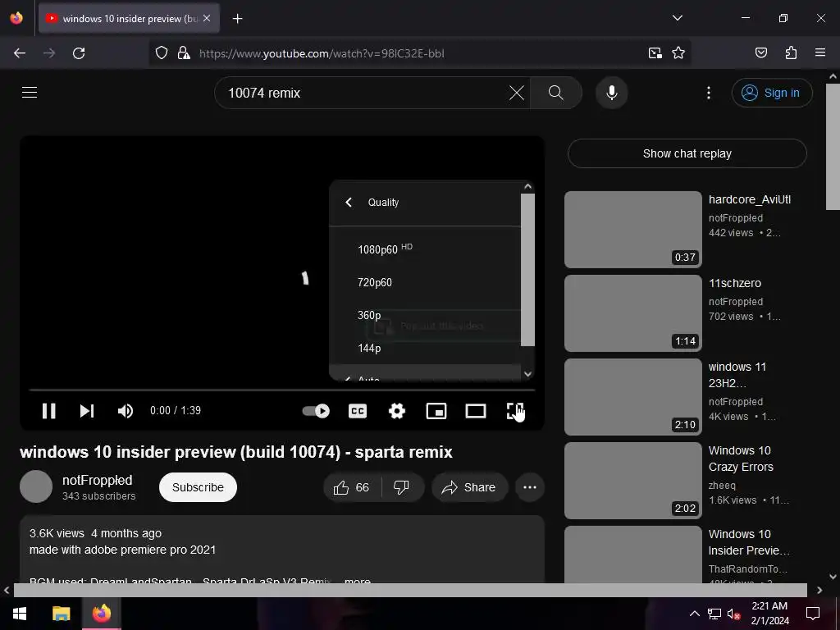Screen dimensions: 840x630
Task: Go back in browser history
Action: pyautogui.click(x=20, y=53)
